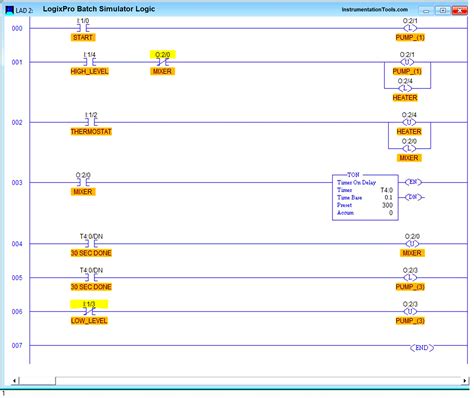Click the LAD 2 window icon in title bar
Viewport: 474px width, 398px height.
(x=10, y=10)
